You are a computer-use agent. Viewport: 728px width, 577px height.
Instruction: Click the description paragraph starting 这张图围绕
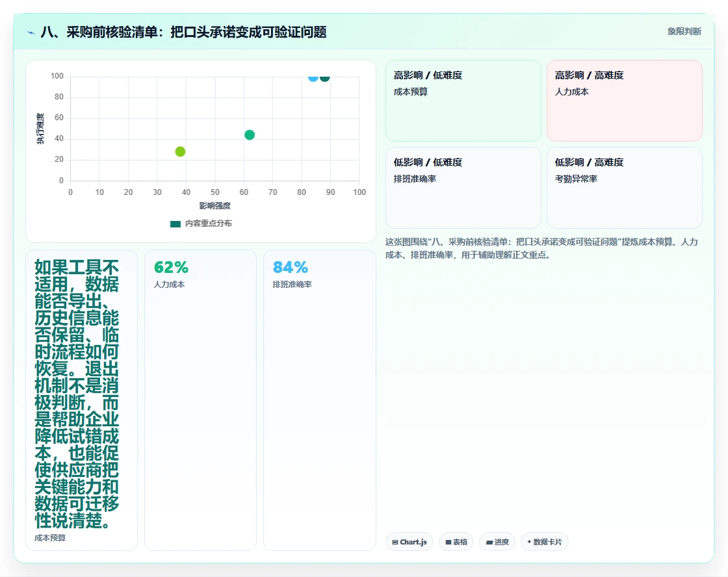541,248
